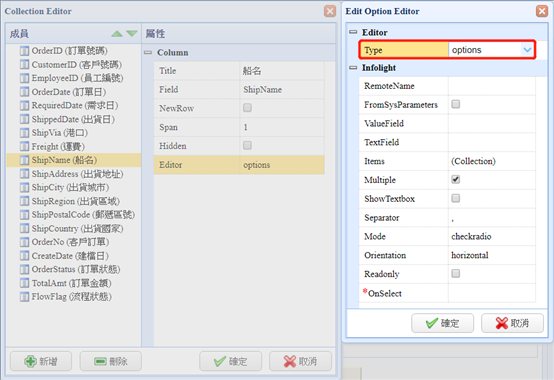Select the FlowFlag (流程狀態) member text
554x380 pixels.
pos(71,297)
